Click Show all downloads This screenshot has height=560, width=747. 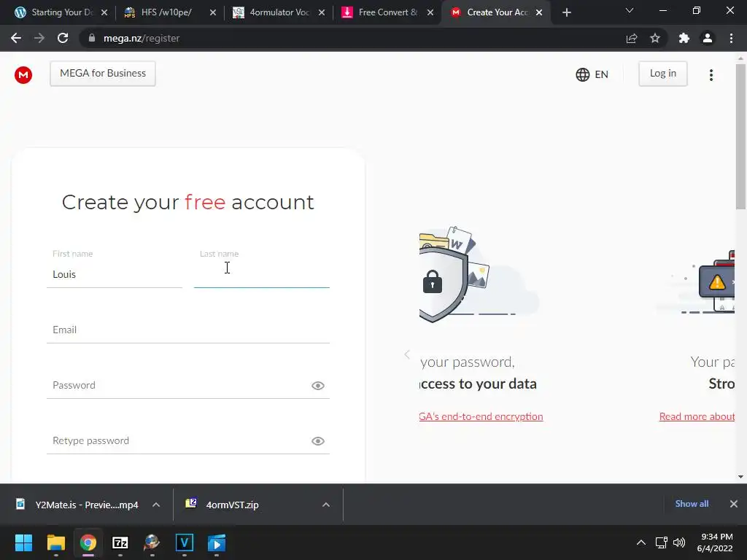tap(692, 504)
